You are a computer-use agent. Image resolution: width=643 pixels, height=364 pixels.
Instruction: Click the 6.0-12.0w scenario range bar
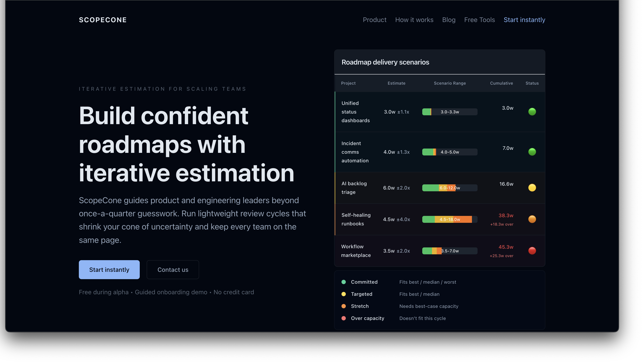pyautogui.click(x=449, y=187)
